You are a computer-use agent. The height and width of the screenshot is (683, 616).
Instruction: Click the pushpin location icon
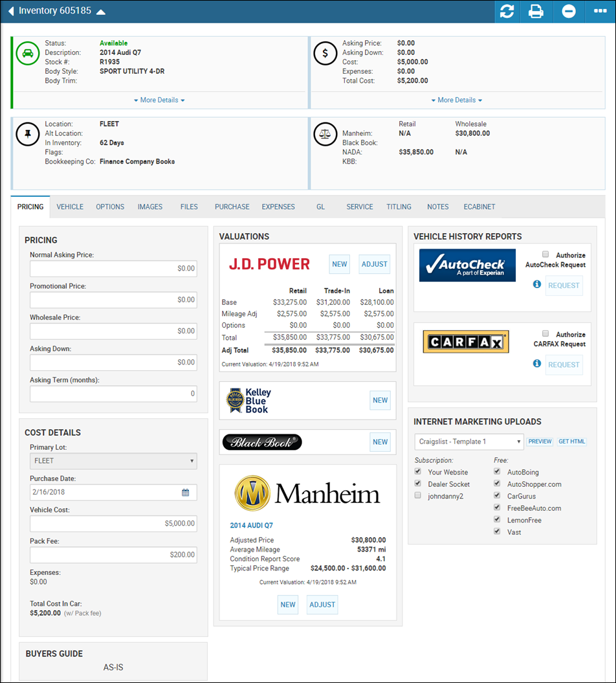[x=27, y=134]
